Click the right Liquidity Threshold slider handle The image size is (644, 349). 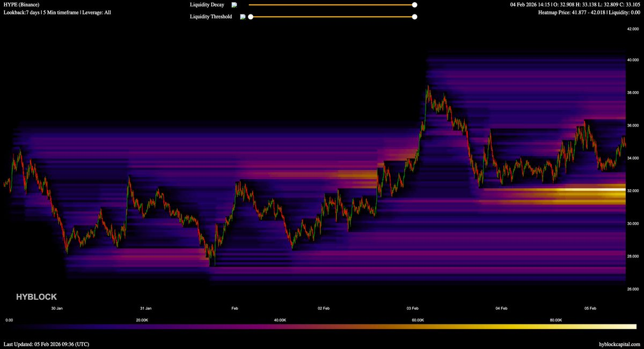414,17
